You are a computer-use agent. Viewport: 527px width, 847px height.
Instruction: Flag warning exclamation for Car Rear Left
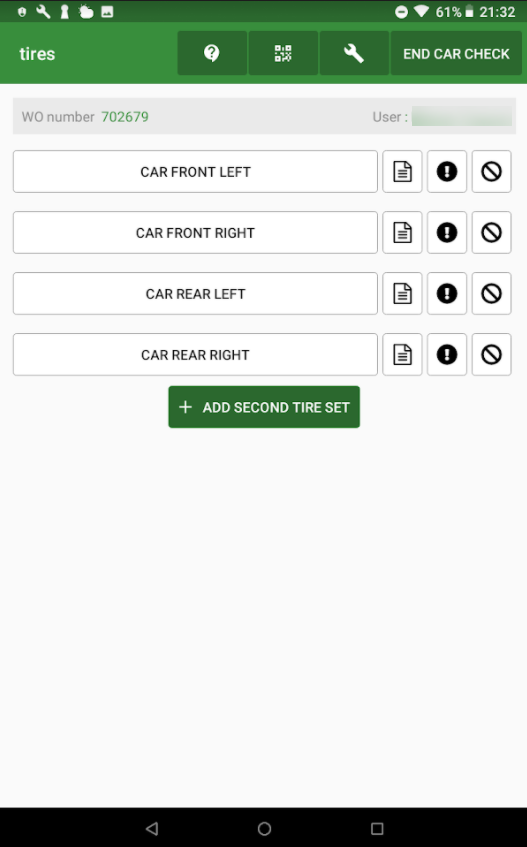(447, 294)
